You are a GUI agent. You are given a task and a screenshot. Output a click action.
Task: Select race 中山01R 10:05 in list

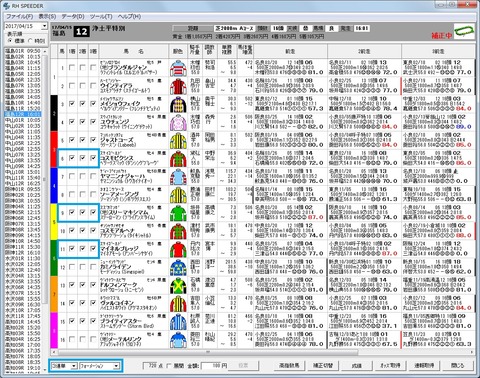click(x=23, y=120)
